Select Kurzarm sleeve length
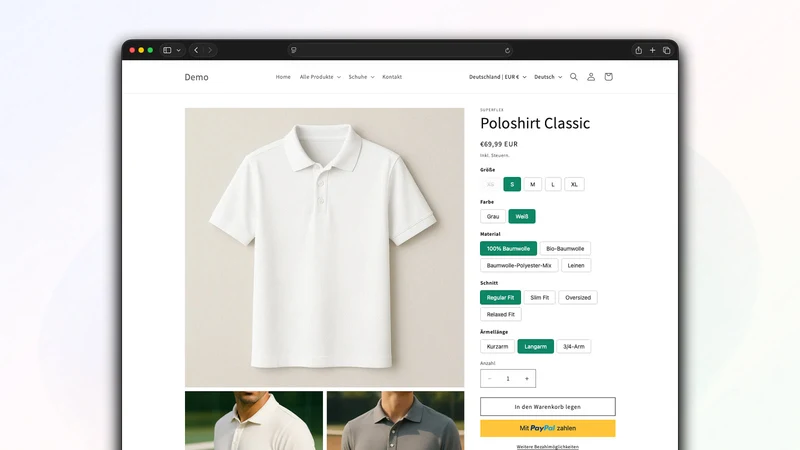 pos(497,346)
